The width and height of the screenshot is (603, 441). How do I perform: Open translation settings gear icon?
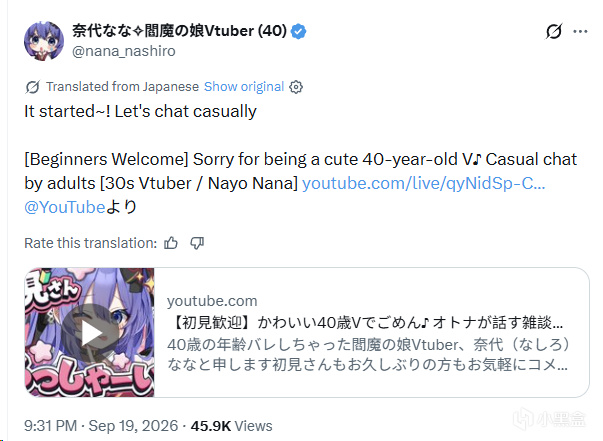click(296, 87)
